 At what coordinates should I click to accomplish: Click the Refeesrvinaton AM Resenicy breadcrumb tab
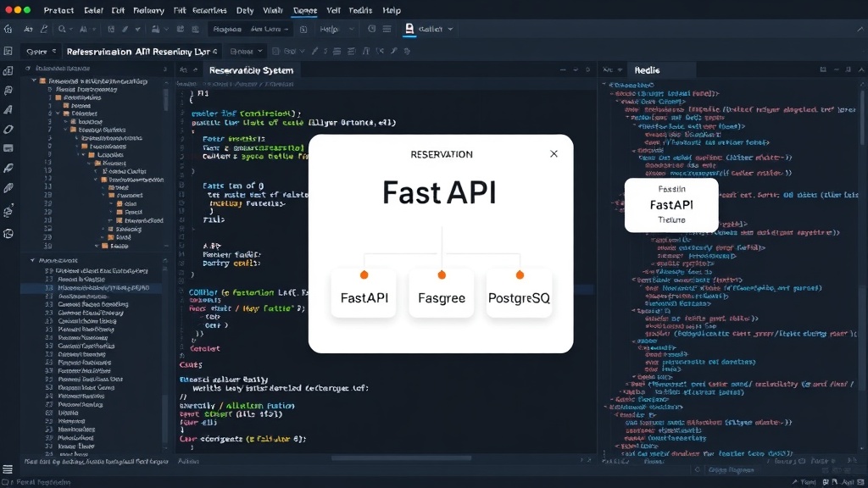point(142,52)
